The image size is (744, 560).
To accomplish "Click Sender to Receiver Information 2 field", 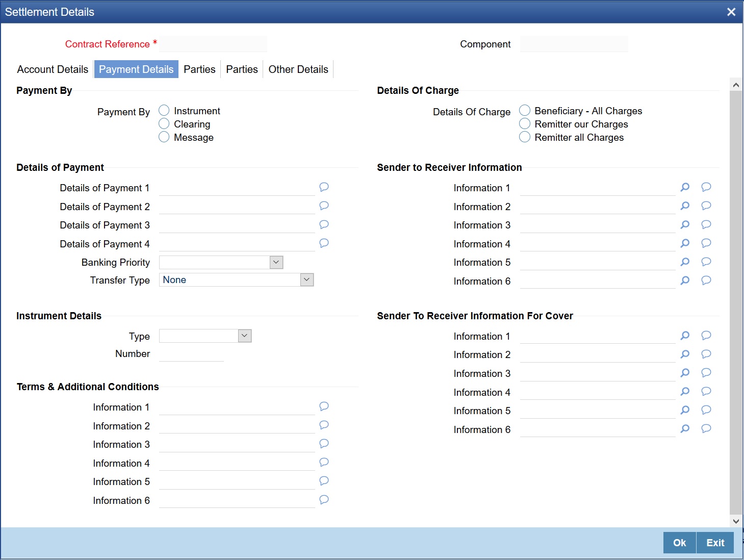I will pyautogui.click(x=598, y=207).
